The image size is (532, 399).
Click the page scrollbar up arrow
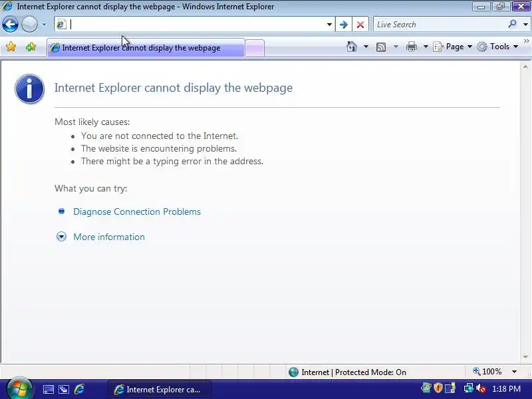pos(525,67)
